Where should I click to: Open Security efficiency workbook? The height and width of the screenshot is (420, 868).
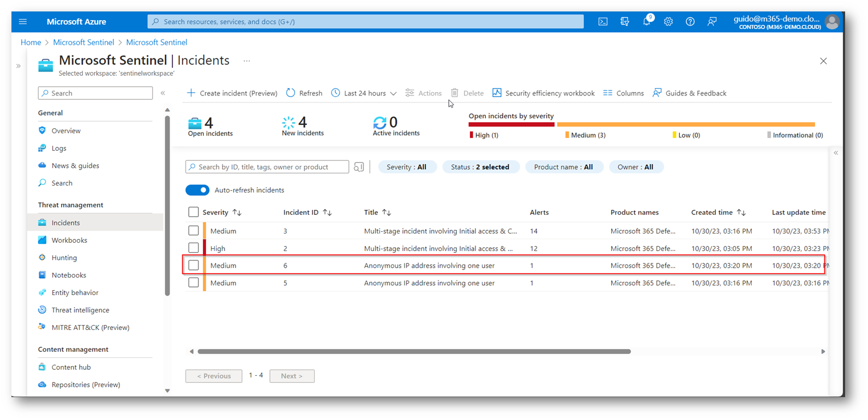point(544,93)
